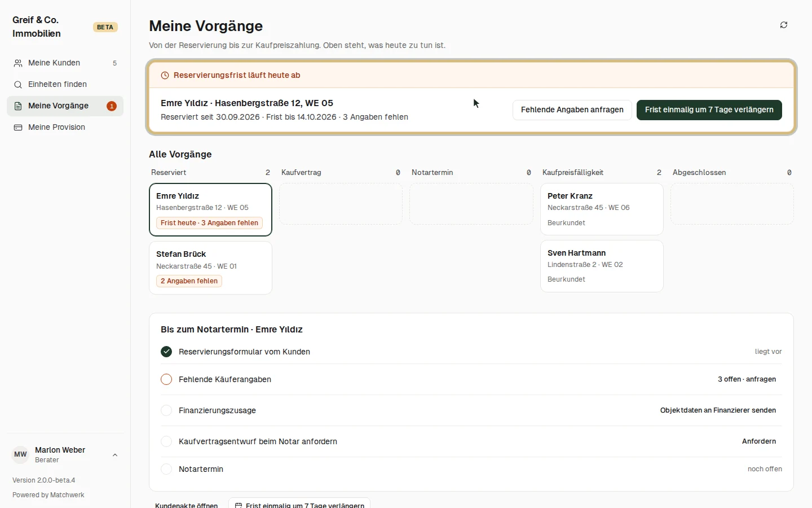Click the liegt vor status text

[x=769, y=352]
